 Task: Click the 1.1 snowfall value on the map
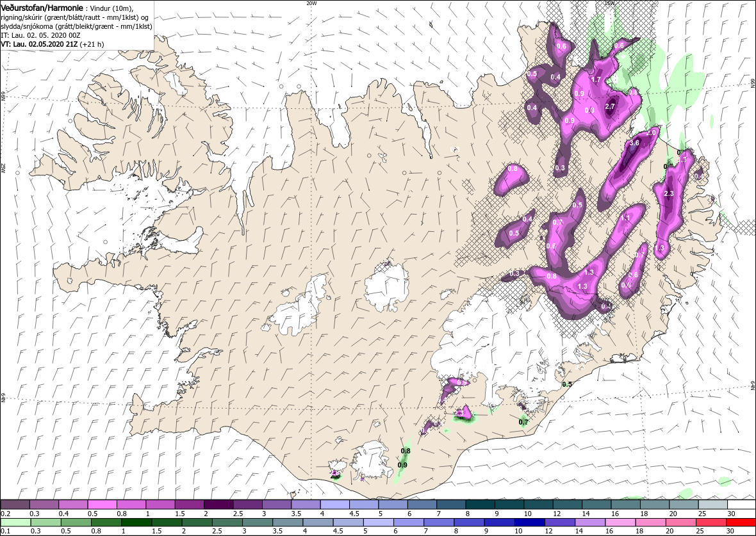click(625, 218)
